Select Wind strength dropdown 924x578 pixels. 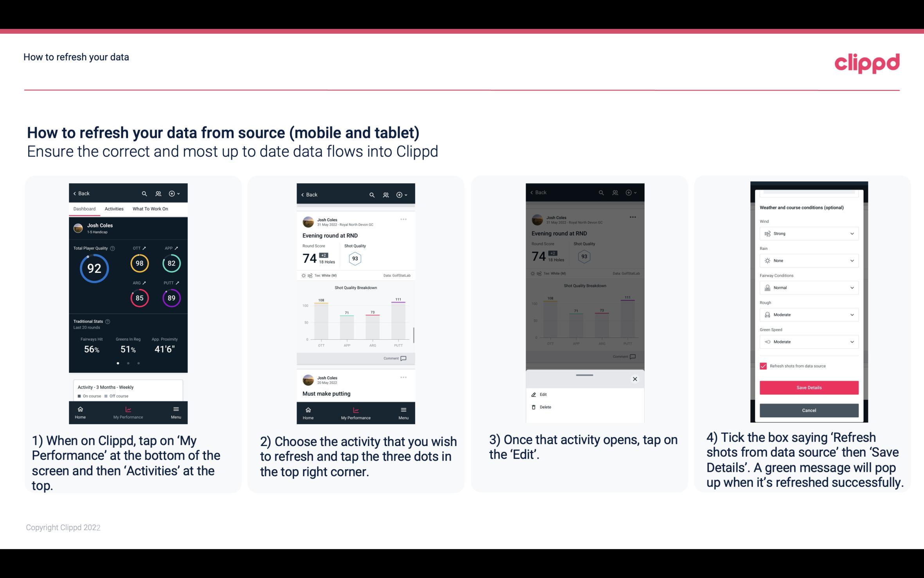[808, 233]
